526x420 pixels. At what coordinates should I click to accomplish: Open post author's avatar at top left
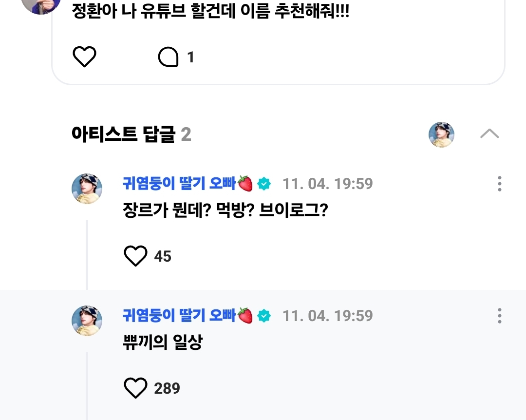click(x=41, y=5)
